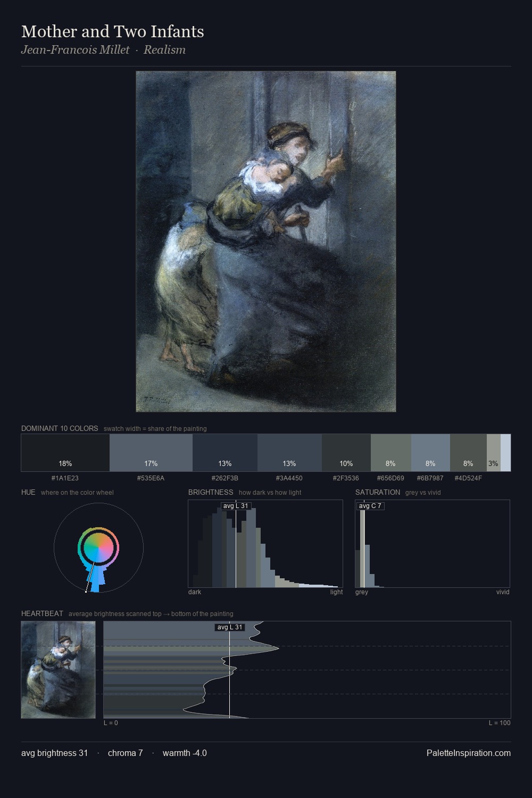Click the circular hue color wheel
Screen dimensions: 532x798
click(x=98, y=547)
